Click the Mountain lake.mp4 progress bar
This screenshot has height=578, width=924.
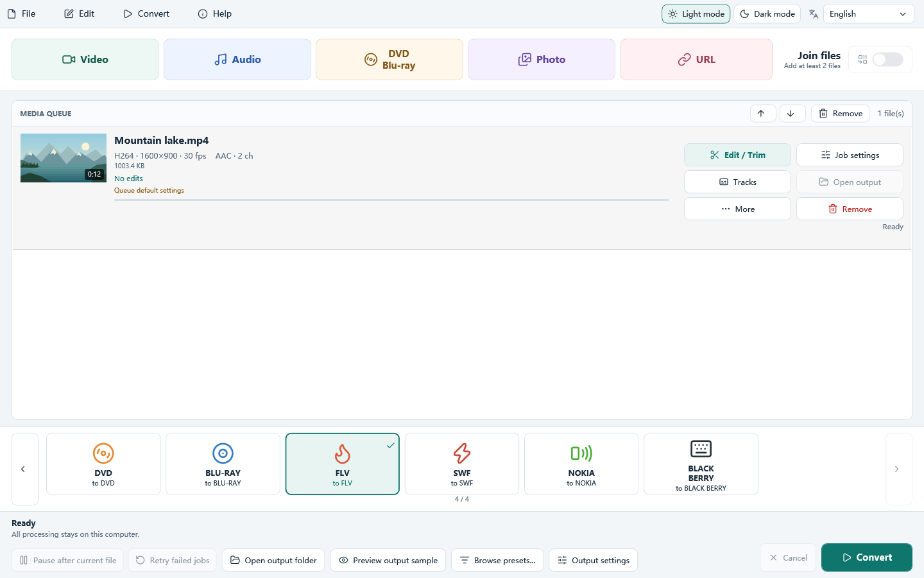tap(391, 200)
